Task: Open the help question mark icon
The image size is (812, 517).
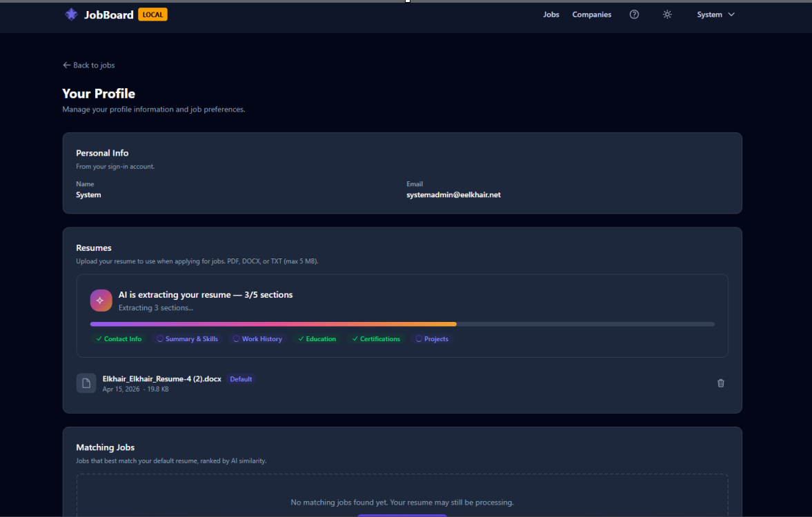Action: (634, 14)
